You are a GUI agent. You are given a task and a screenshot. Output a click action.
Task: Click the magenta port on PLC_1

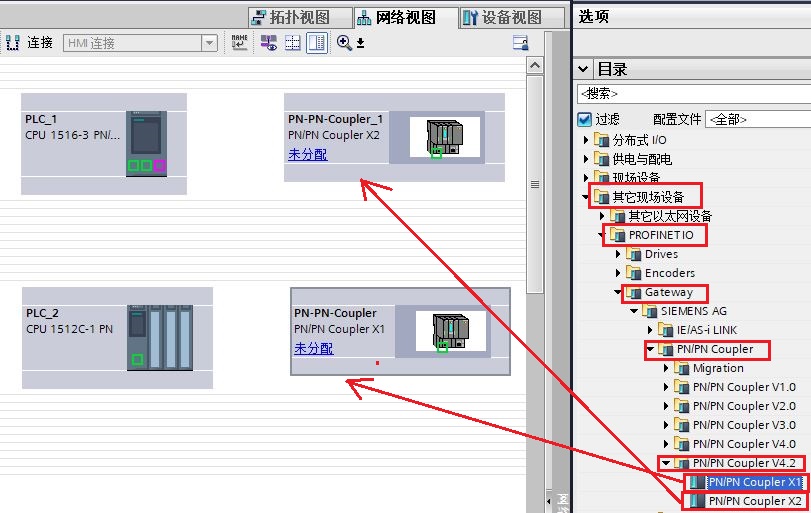[x=159, y=165]
